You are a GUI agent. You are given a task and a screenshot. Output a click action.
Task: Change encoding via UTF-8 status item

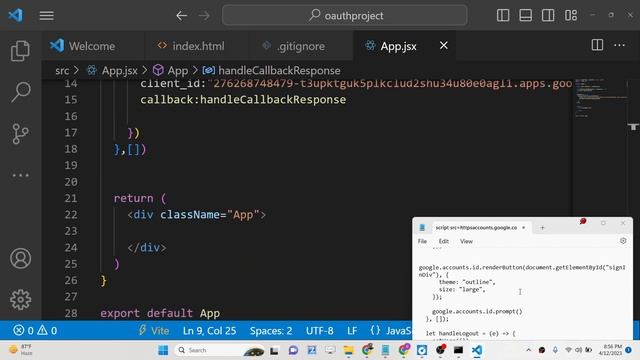[x=320, y=331]
